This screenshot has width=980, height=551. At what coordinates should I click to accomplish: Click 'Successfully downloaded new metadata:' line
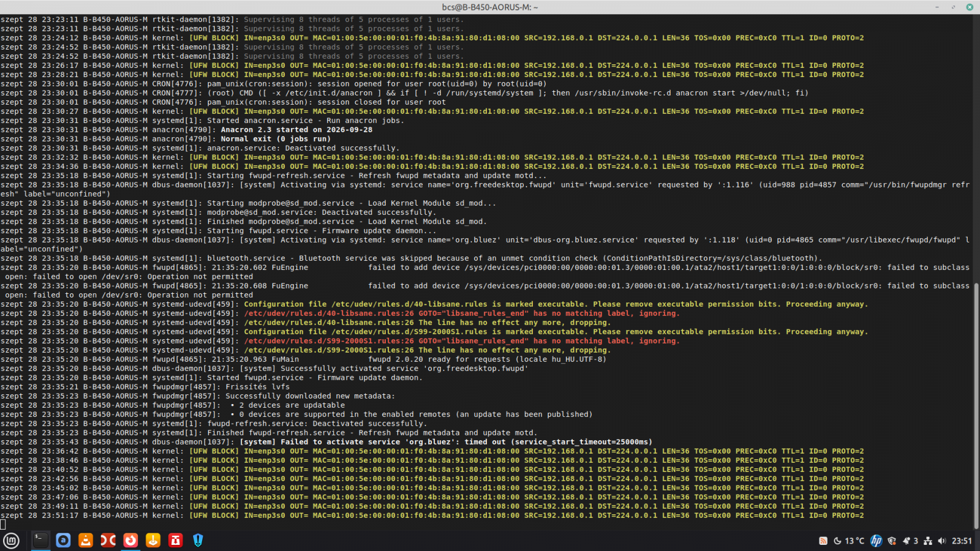[310, 396]
